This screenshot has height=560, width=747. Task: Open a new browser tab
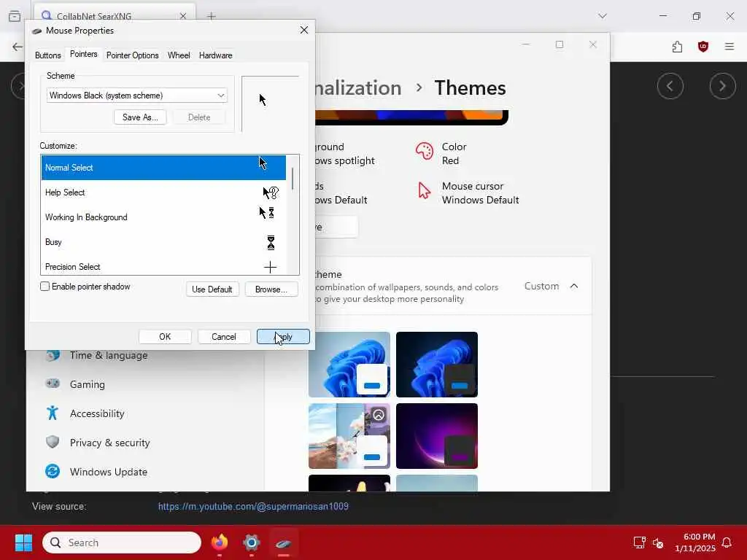211,16
